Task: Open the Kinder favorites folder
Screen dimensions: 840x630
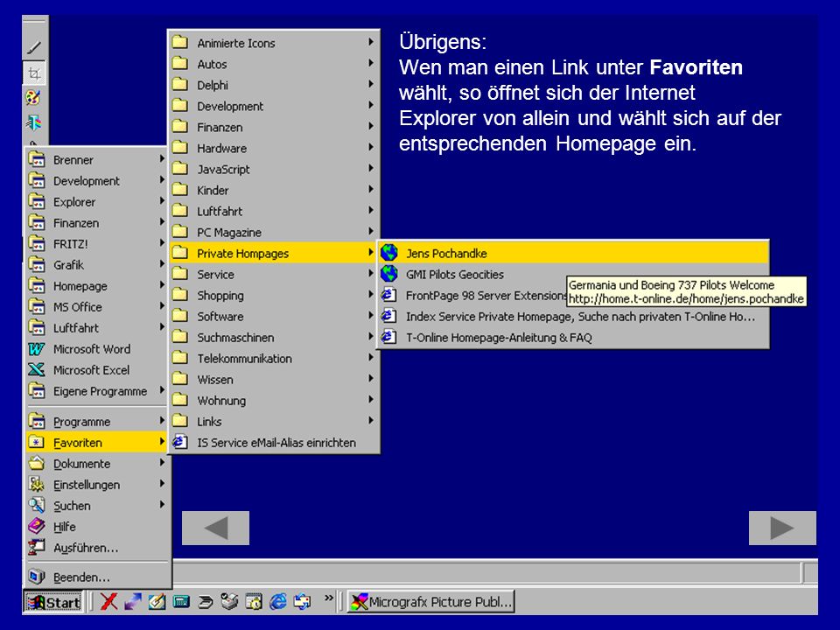Action: click(x=273, y=190)
